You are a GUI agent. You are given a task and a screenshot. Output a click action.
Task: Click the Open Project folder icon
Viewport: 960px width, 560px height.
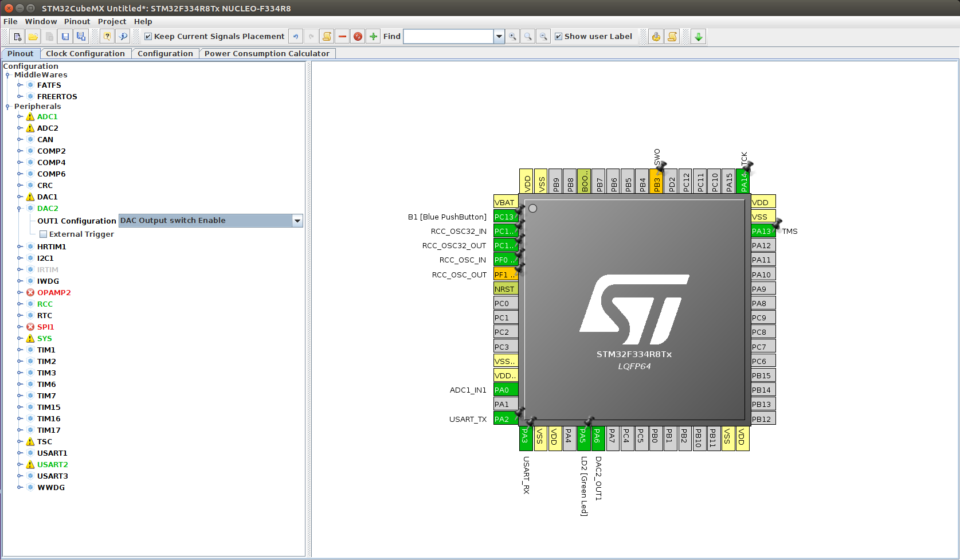point(33,37)
